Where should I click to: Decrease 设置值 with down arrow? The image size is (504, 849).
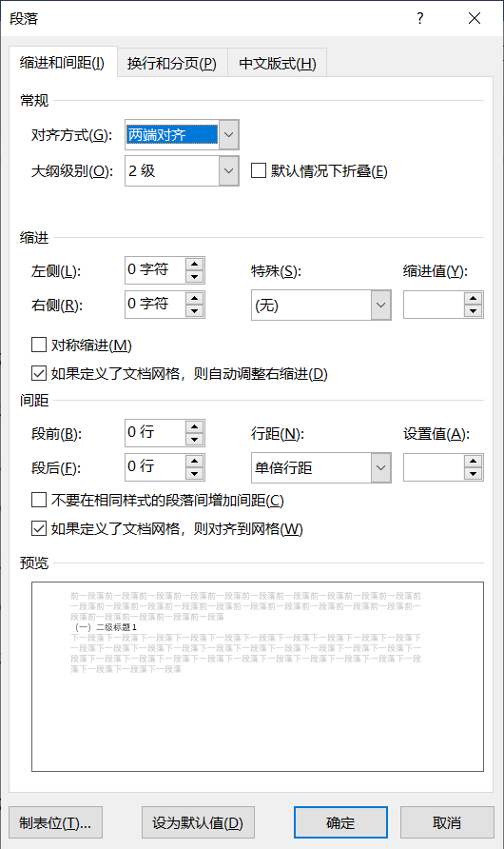[474, 474]
